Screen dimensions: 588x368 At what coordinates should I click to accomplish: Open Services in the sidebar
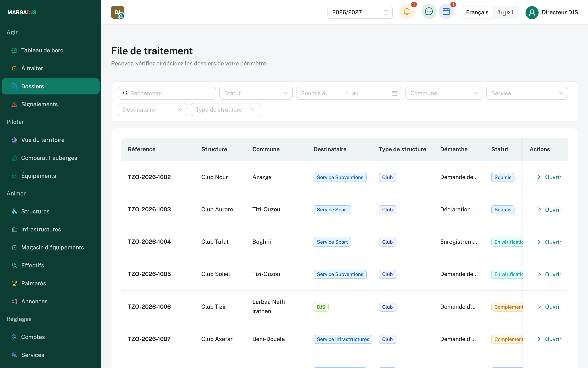(51, 355)
